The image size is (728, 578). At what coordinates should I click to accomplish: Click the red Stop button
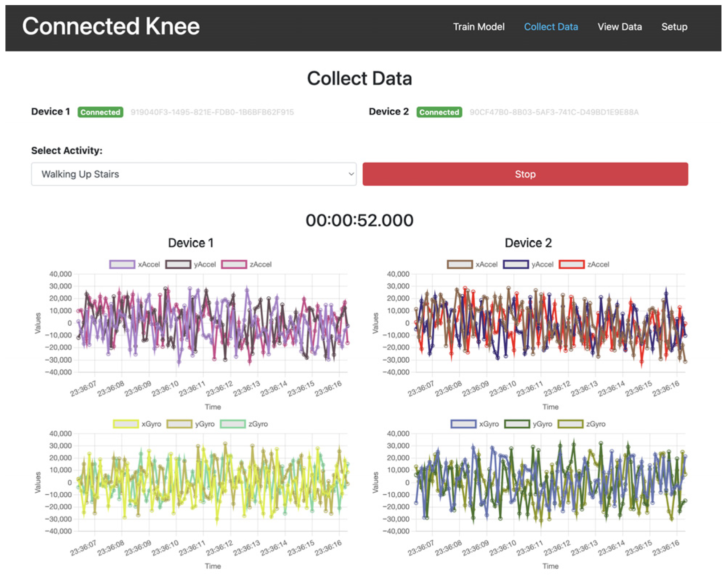click(525, 174)
